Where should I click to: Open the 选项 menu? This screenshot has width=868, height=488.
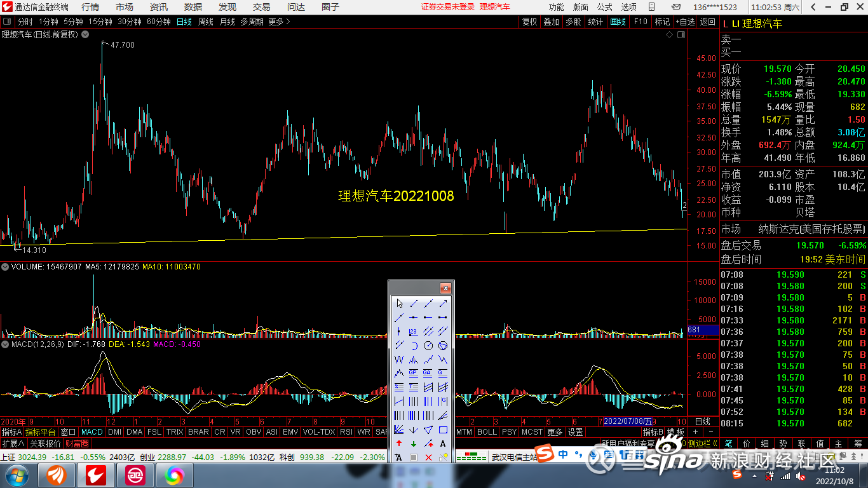click(628, 7)
